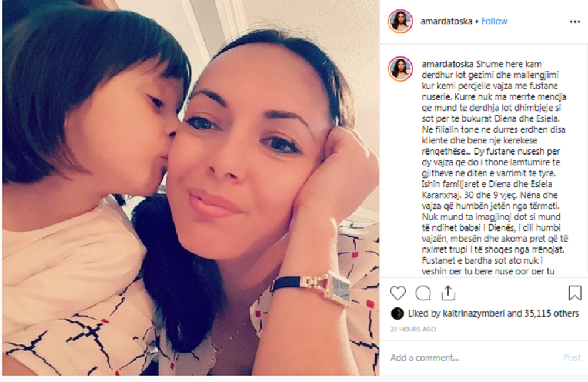The width and height of the screenshot is (588, 382).
Task: Open amardatoska username in post header
Action: click(446, 21)
